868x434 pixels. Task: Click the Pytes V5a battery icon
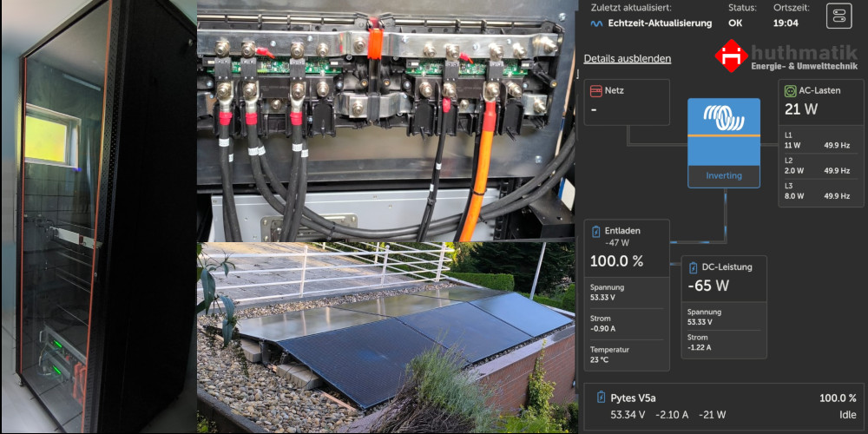click(601, 398)
